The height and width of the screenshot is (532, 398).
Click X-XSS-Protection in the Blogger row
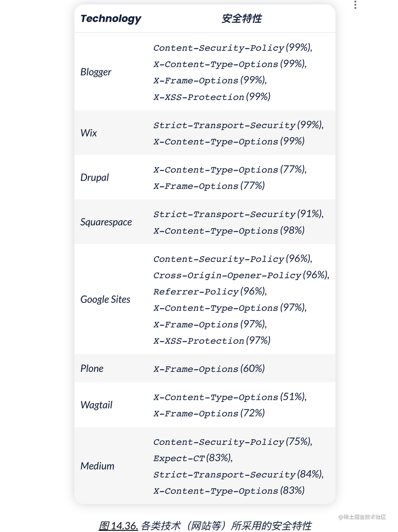[199, 97]
